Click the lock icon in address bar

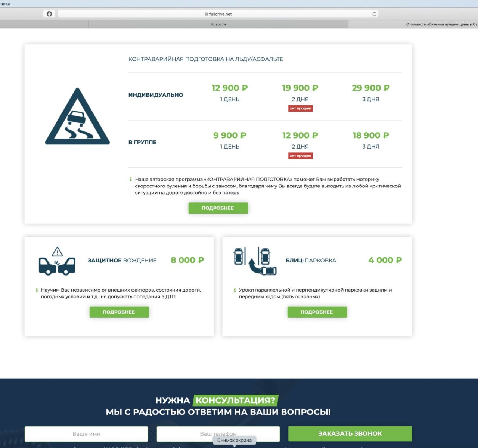207,14
